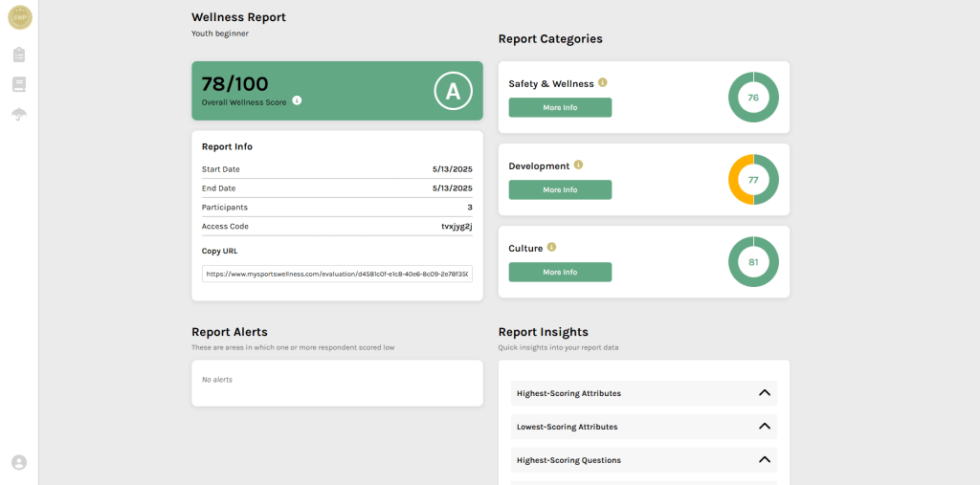The image size is (980, 485).
Task: Click More Info under Safety & Wellness
Action: click(x=560, y=108)
